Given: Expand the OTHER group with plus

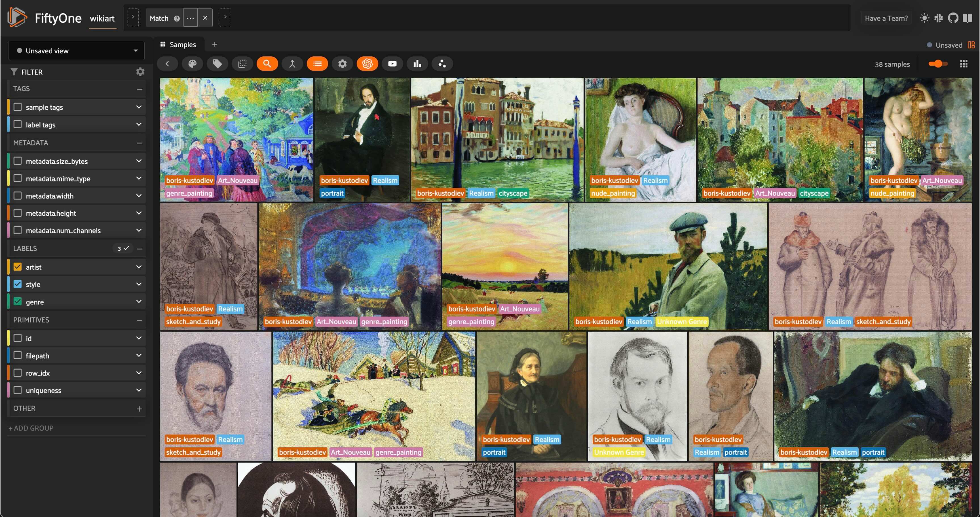Looking at the screenshot, I should click(140, 409).
